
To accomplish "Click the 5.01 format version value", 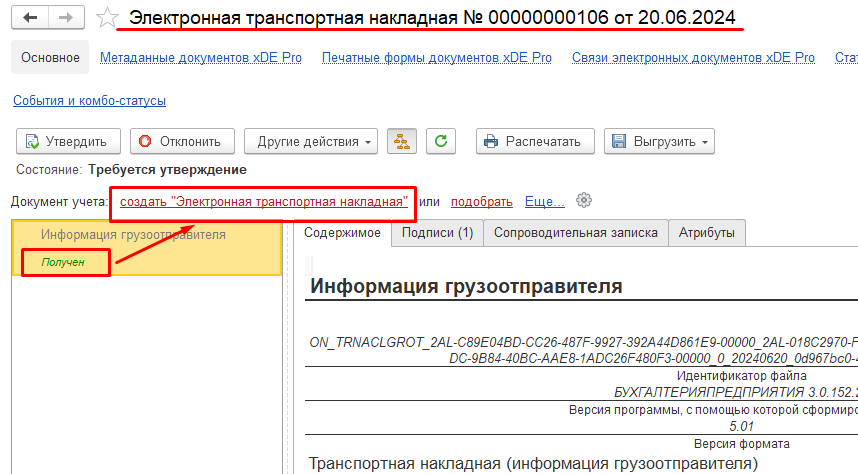I will coord(741,426).
